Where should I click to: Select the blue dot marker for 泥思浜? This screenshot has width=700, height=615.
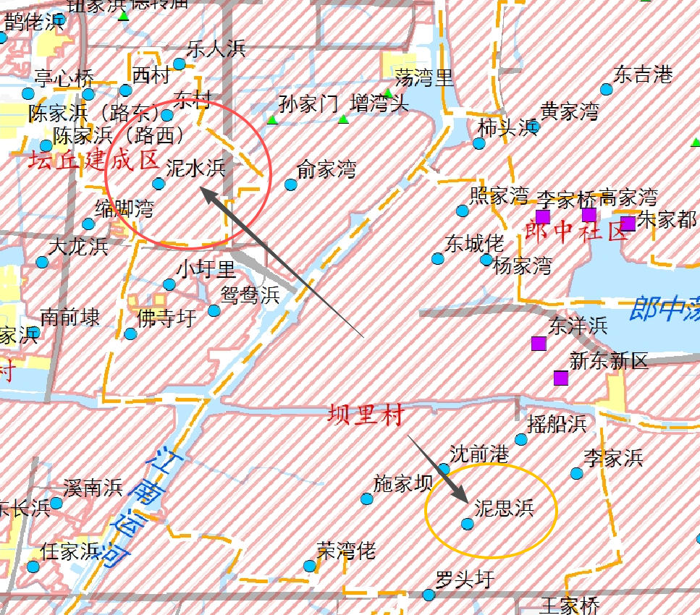[467, 524]
